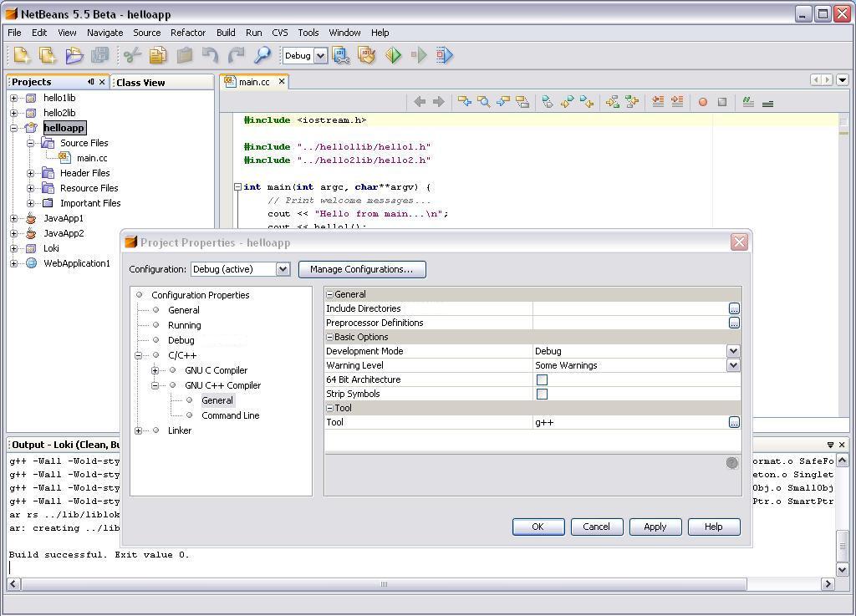
Task: Expand the Header Files folder
Action: click(31, 173)
